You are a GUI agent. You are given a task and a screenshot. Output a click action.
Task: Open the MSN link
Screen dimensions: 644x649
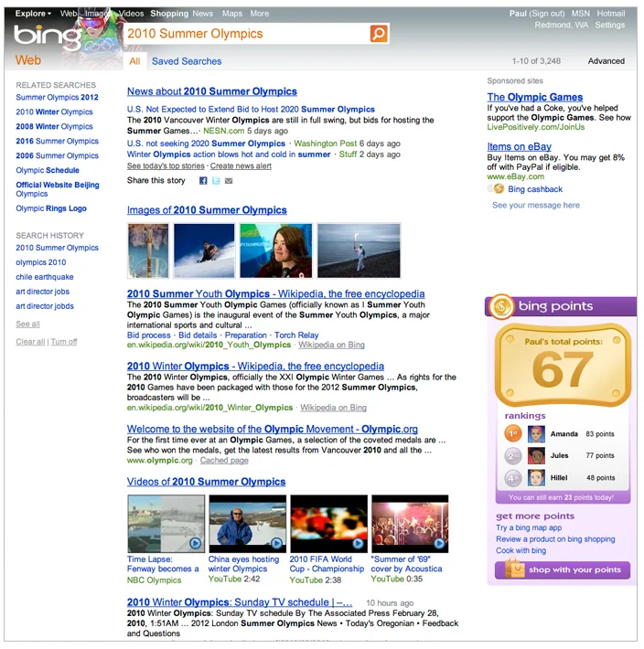[x=580, y=14]
